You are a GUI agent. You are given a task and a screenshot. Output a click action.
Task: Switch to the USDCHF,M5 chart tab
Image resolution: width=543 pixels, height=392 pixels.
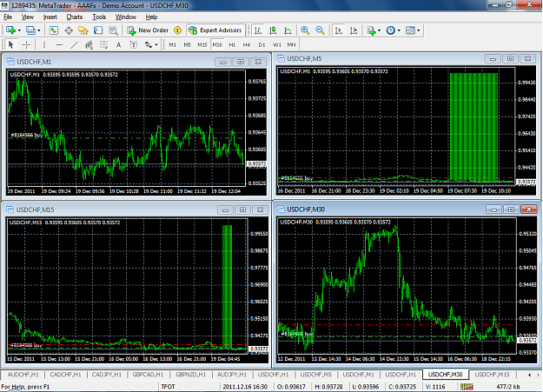pyautogui.click(x=316, y=375)
